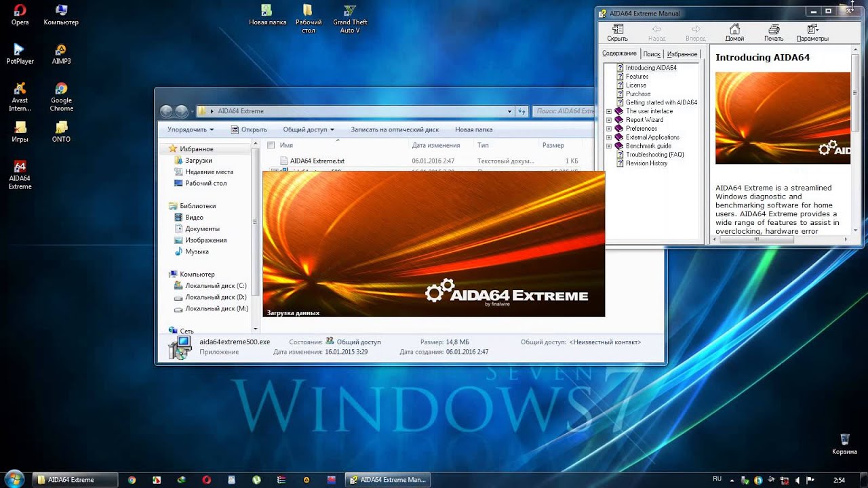Viewport: 868px width, 488px height.
Task: Click the Forward arrow in Explorer window
Action: [182, 111]
